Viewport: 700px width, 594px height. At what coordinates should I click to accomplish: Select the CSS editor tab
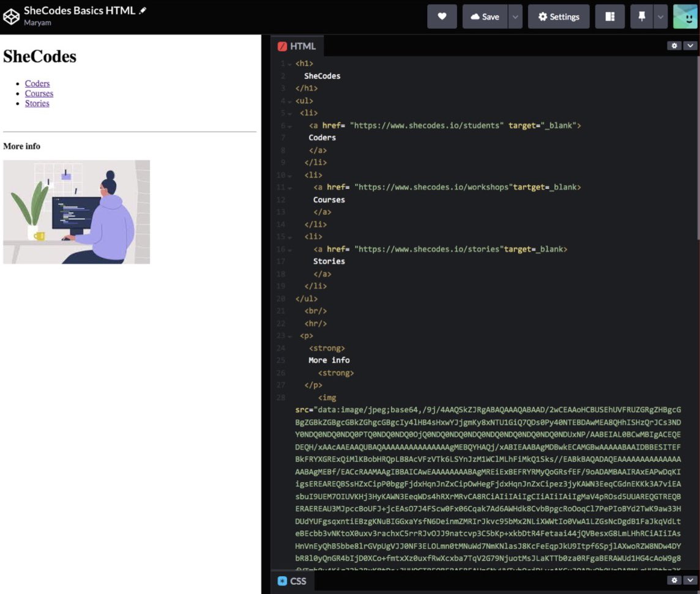(x=292, y=581)
